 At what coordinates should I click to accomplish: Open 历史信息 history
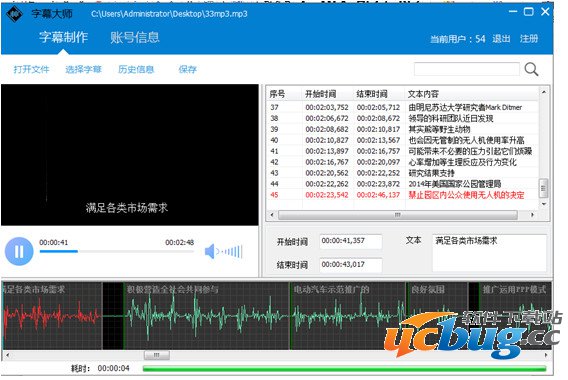pyautogui.click(x=136, y=69)
